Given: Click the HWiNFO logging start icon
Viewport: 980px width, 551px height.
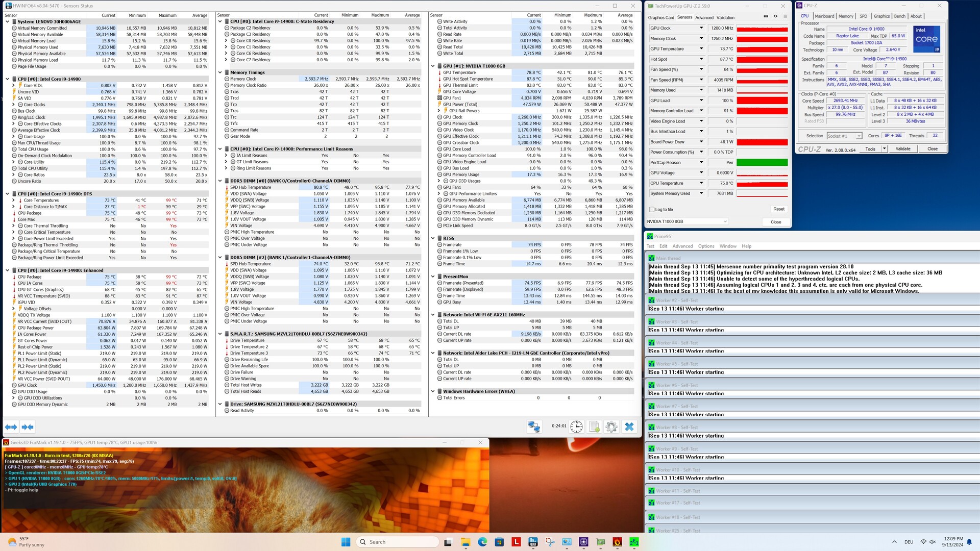Looking at the screenshot, I should coord(594,427).
